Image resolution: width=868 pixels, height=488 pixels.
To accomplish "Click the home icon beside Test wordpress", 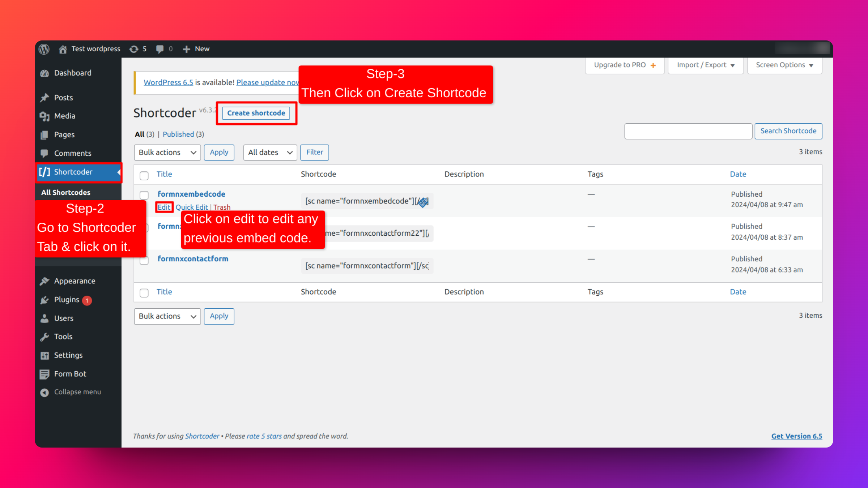I will (63, 49).
